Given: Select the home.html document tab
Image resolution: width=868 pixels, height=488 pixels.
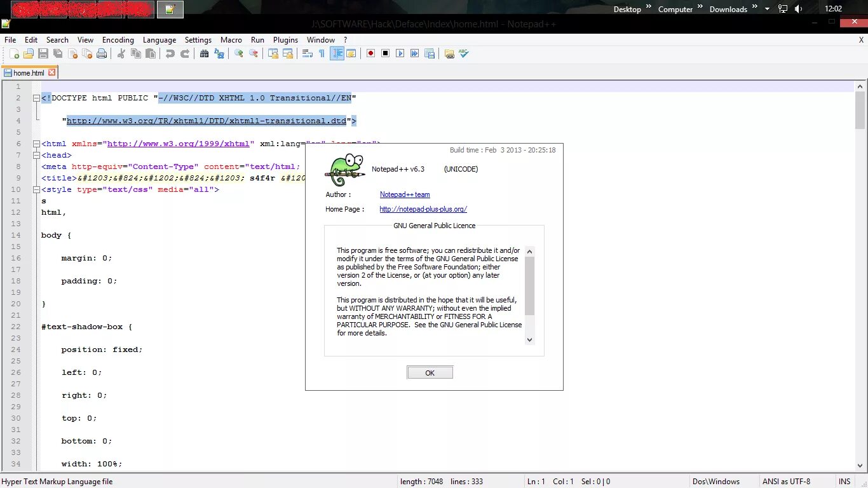Looking at the screenshot, I should point(29,72).
